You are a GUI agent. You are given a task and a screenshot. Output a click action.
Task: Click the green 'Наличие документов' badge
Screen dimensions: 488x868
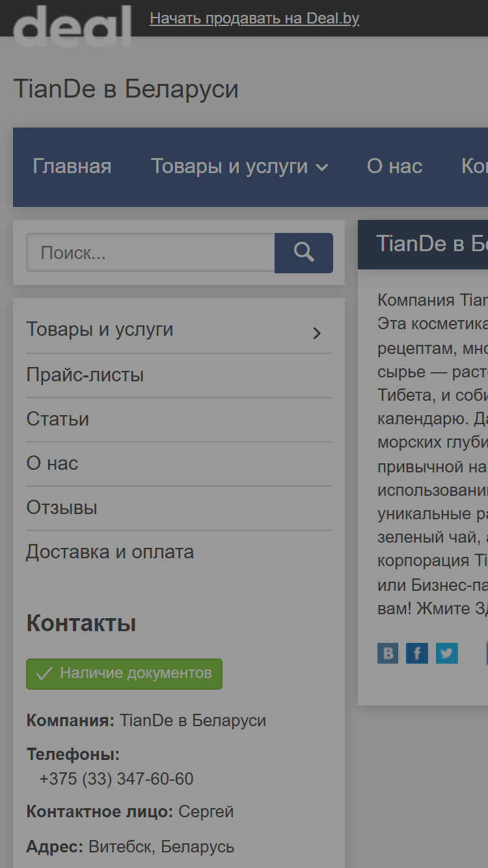(124, 673)
